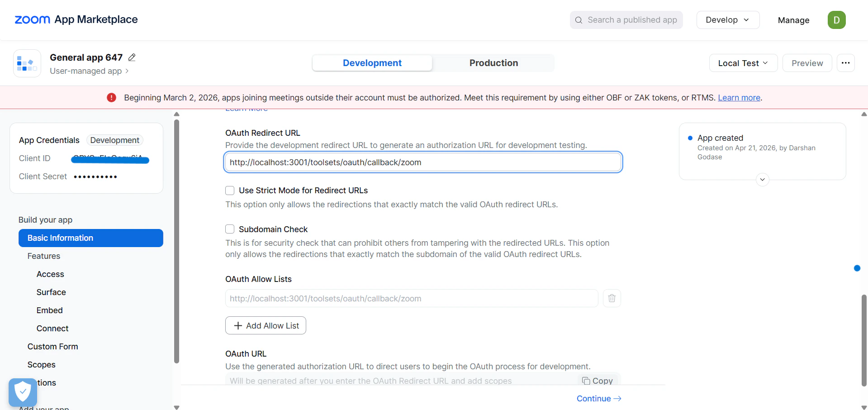Click the blue floating dot at right edge
Screen dimensions: 868x410
tap(857, 268)
